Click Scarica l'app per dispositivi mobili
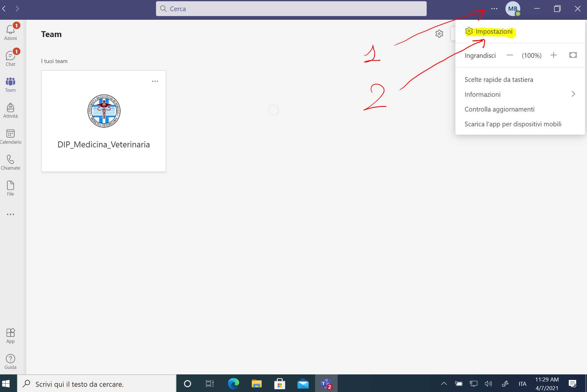The width and height of the screenshot is (587, 392). [x=513, y=124]
